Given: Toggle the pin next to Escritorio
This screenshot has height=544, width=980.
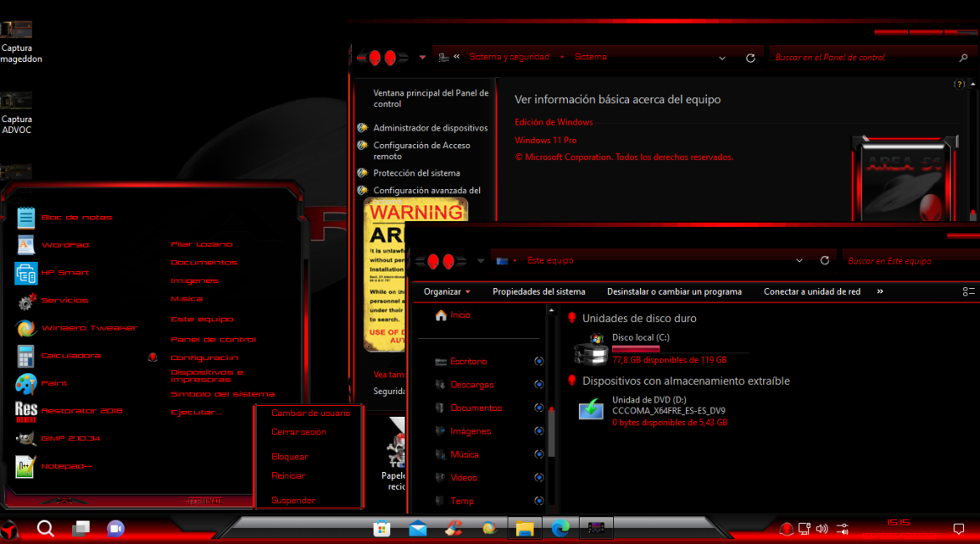Looking at the screenshot, I should pos(539,362).
